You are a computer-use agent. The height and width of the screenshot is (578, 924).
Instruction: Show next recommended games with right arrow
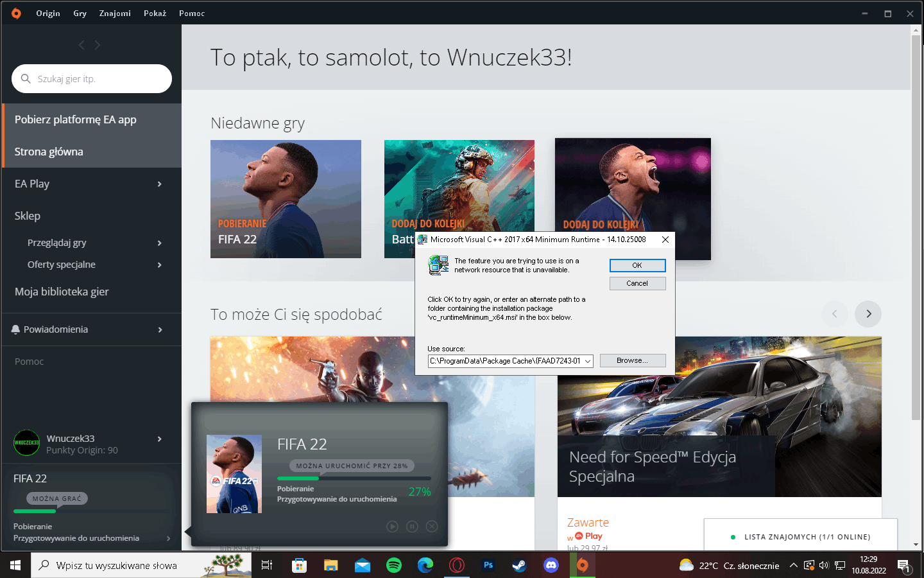pyautogui.click(x=868, y=314)
